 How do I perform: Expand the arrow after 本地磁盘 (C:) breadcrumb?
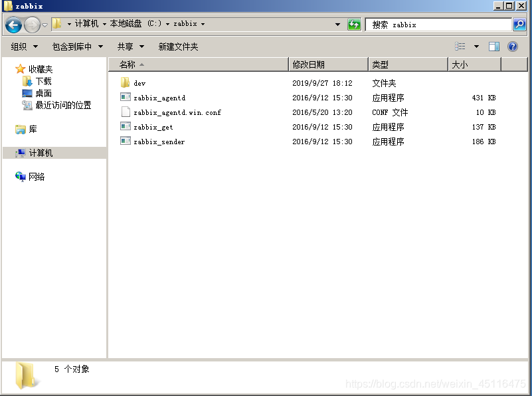[x=167, y=24]
